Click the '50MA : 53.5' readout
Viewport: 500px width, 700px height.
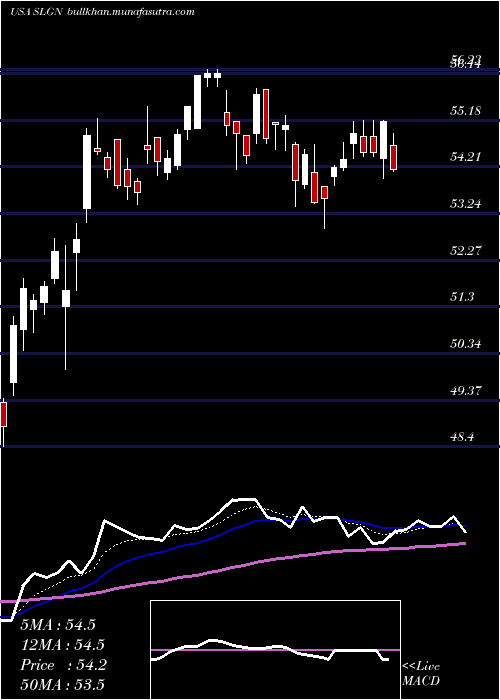tap(62, 685)
